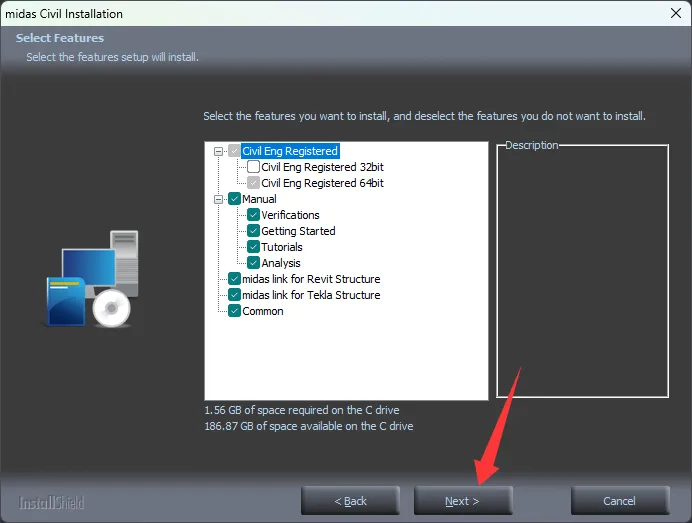Uncheck the Getting Started checkbox
The width and height of the screenshot is (692, 523).
(x=253, y=231)
